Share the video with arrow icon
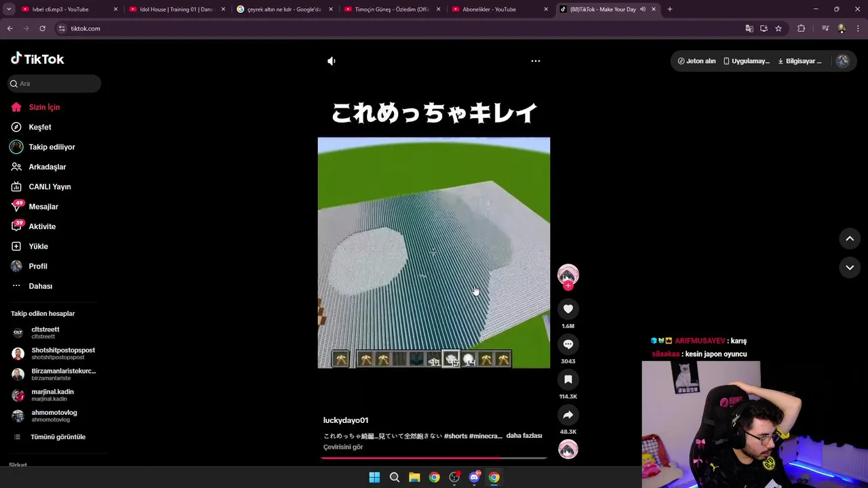The image size is (868, 488). pos(568,415)
